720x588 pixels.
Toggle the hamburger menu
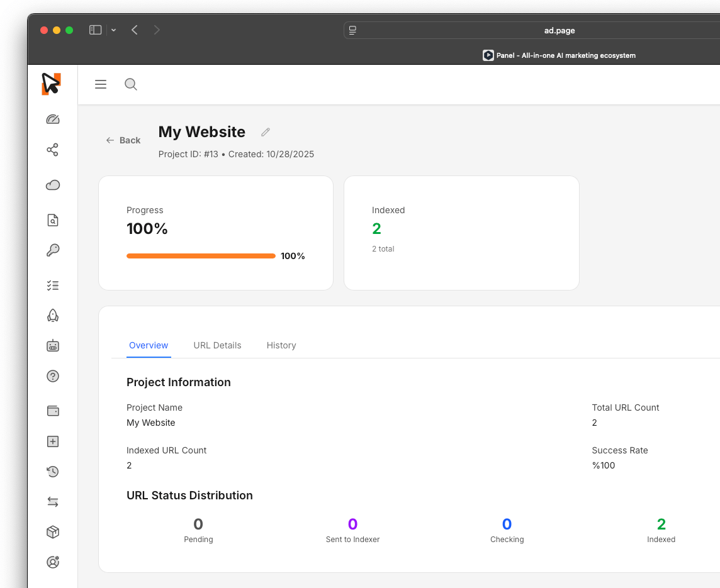101,84
